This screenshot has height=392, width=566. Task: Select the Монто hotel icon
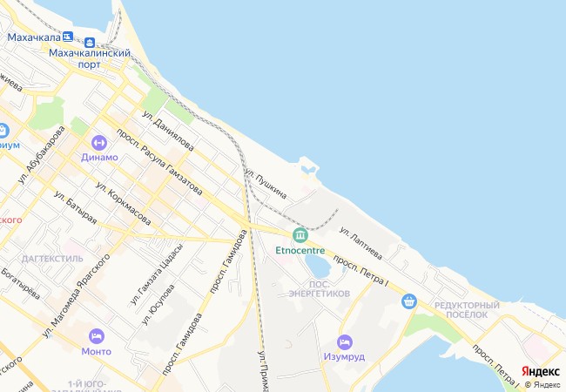[x=97, y=337]
